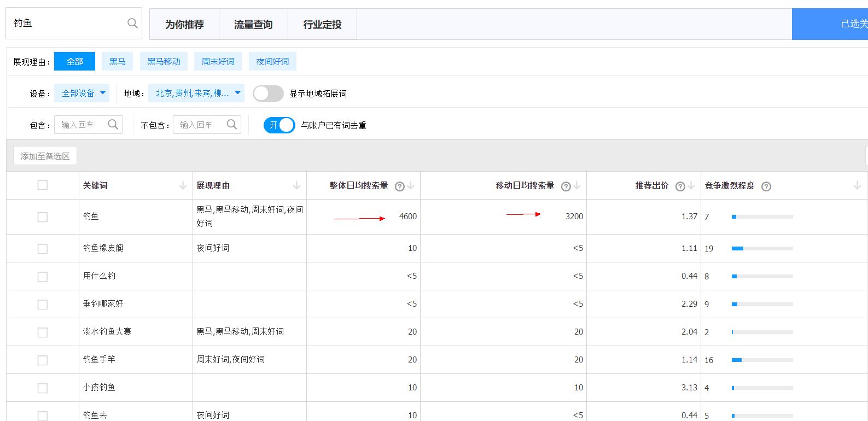Click competition bar for 钓鱼手竿
Viewport: 868px width, 421px height.
click(762, 360)
